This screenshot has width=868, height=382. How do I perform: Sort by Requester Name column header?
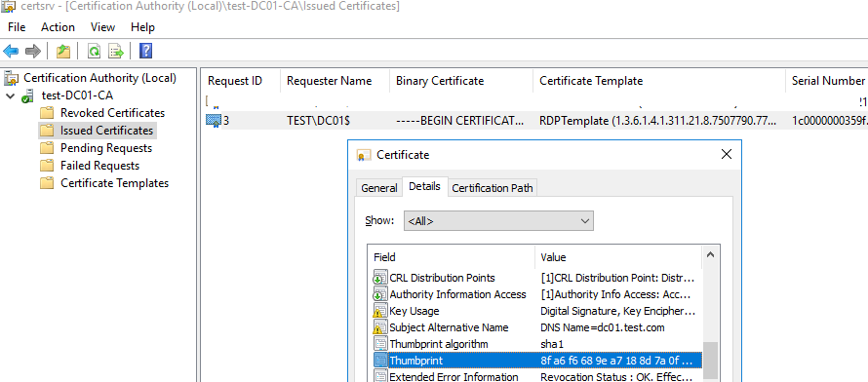coord(335,81)
